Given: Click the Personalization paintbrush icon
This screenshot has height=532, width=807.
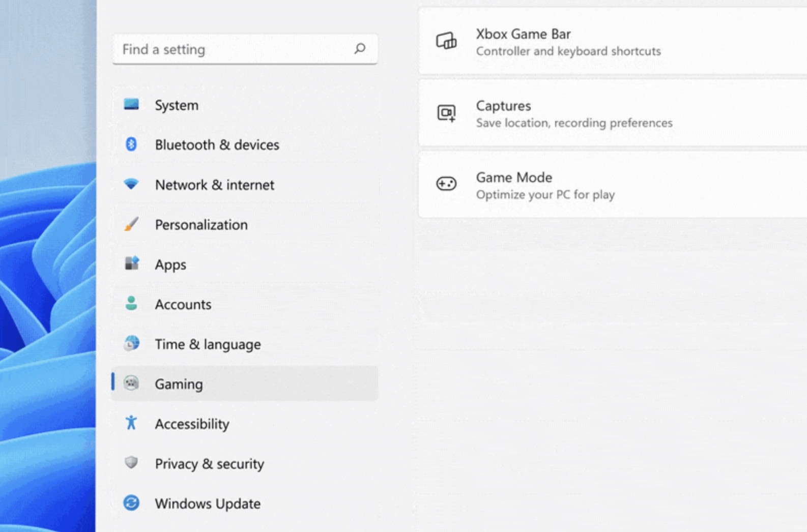Looking at the screenshot, I should point(131,224).
